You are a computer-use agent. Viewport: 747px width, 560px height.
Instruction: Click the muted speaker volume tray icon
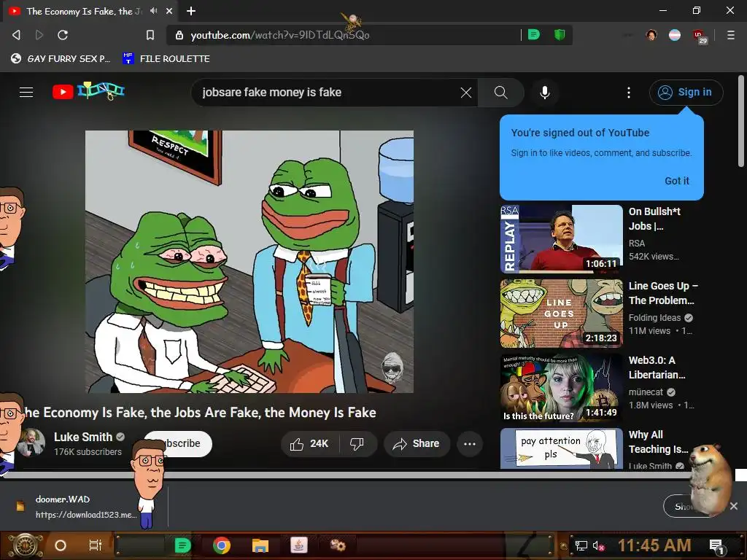[598, 545]
